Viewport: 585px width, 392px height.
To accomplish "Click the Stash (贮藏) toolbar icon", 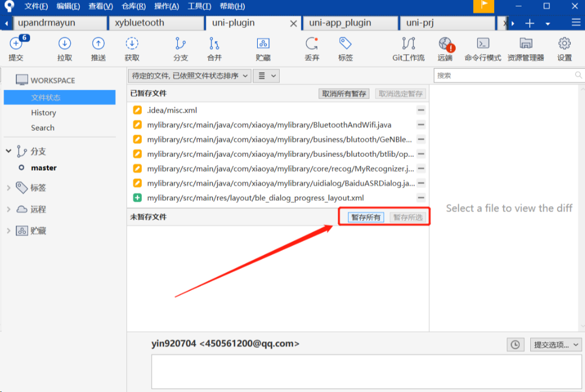I will (263, 48).
